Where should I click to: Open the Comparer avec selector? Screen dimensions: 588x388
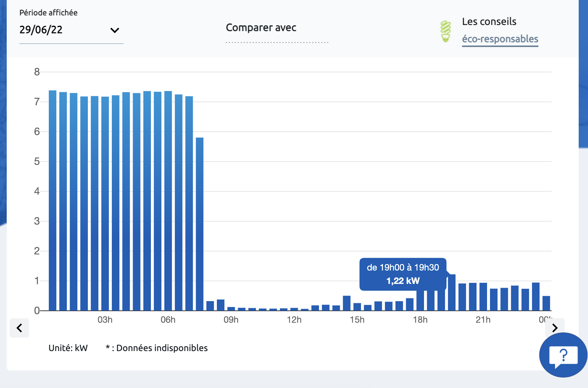pos(277,32)
